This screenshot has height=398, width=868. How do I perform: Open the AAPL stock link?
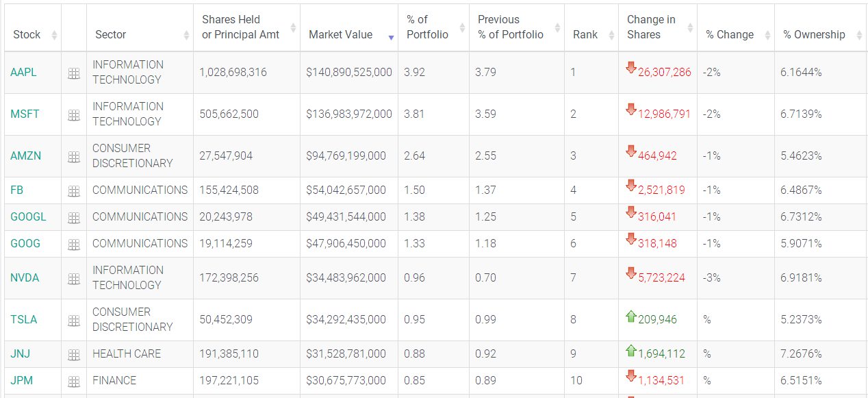[x=23, y=73]
